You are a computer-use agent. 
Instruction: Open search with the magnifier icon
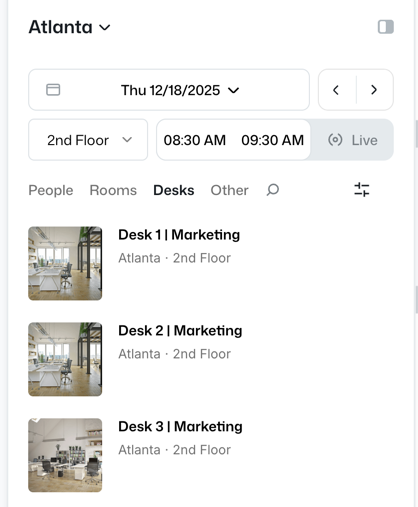(273, 190)
